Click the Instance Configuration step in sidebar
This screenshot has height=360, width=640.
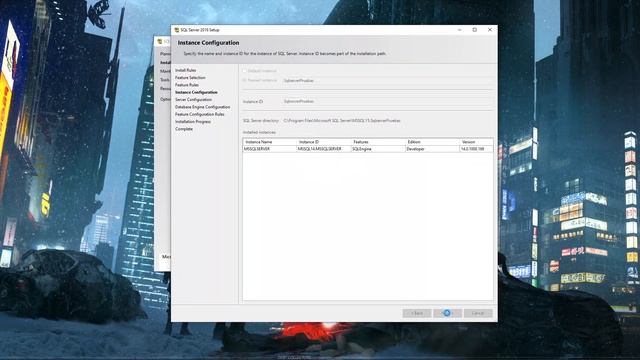pos(196,92)
